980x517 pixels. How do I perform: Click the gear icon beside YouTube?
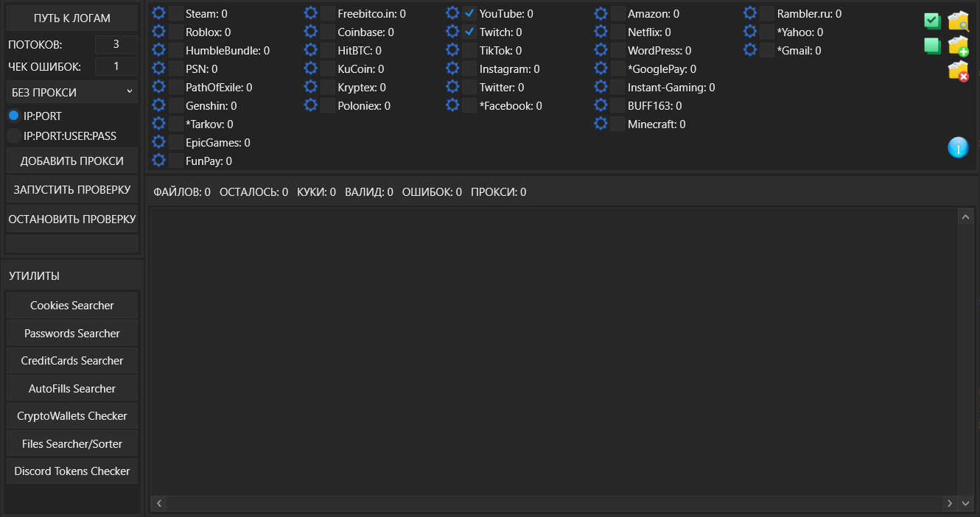[452, 13]
